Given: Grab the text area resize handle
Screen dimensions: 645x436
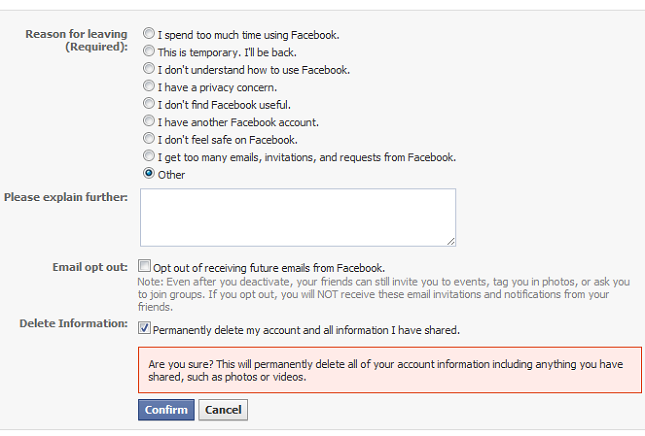Looking at the screenshot, I should click(451, 241).
